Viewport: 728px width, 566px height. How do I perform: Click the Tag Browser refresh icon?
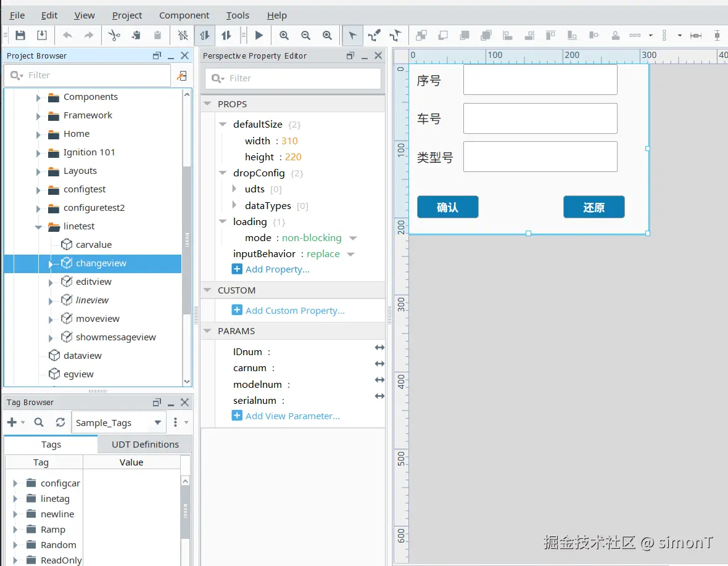(x=60, y=422)
